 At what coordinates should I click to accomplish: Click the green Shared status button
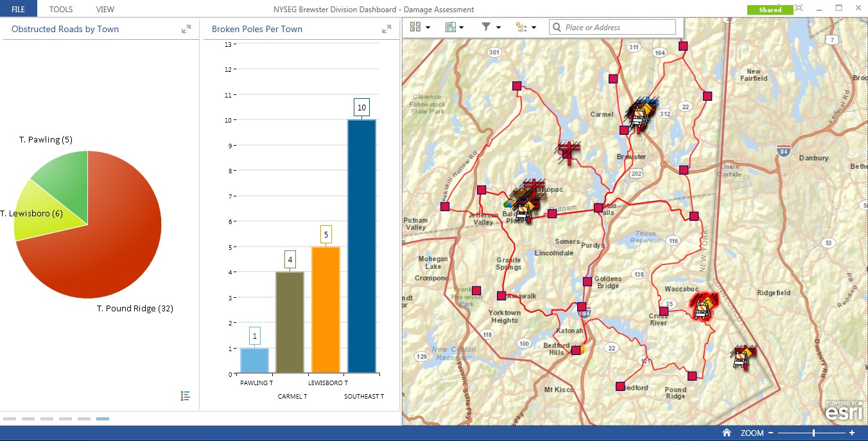pos(770,10)
